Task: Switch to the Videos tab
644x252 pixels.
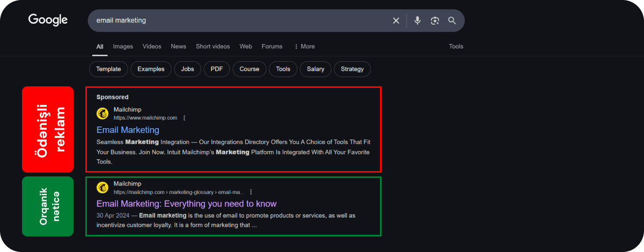Action: coord(152,47)
